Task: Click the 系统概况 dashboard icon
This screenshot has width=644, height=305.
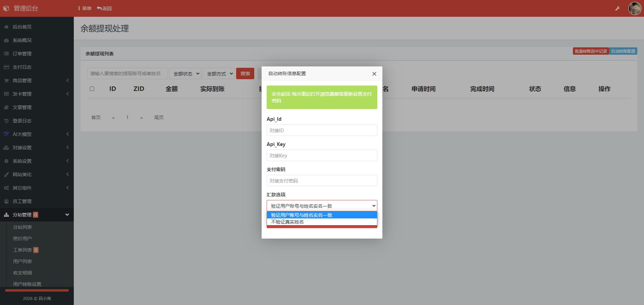Action: coord(6,40)
